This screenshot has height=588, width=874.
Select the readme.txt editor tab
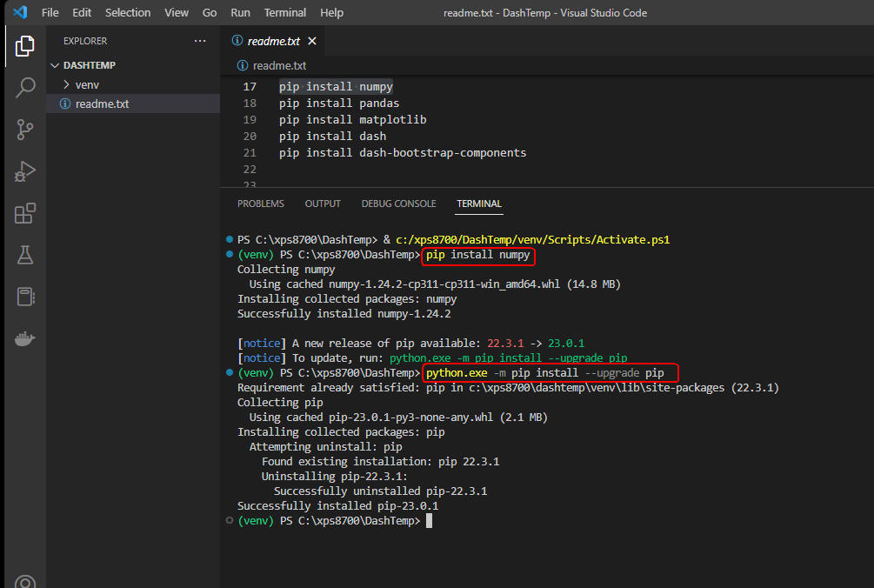pos(274,41)
